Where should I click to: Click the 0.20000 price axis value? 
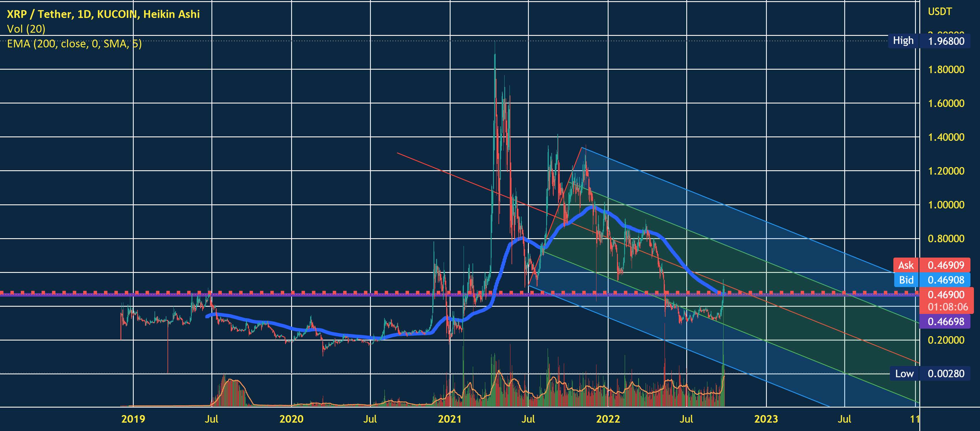coord(946,340)
